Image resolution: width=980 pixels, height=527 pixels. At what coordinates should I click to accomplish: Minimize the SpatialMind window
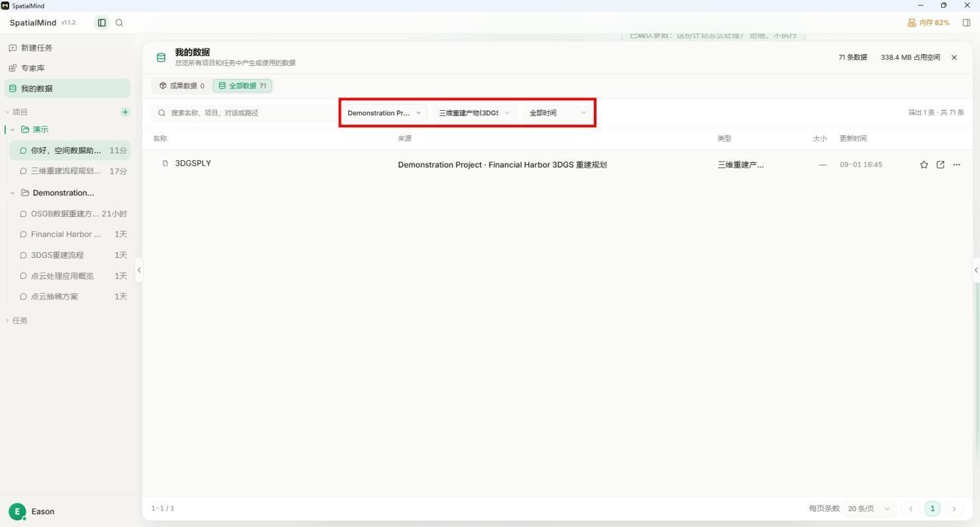[921, 5]
